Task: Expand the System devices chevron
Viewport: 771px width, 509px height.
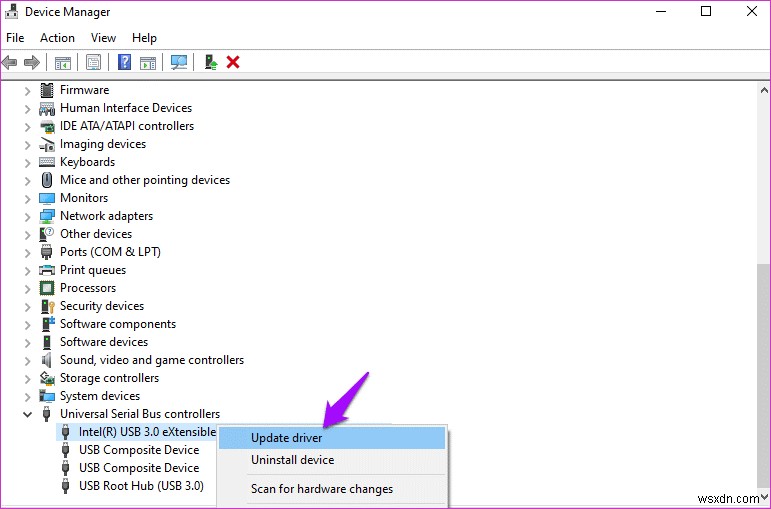Action: coord(28,397)
